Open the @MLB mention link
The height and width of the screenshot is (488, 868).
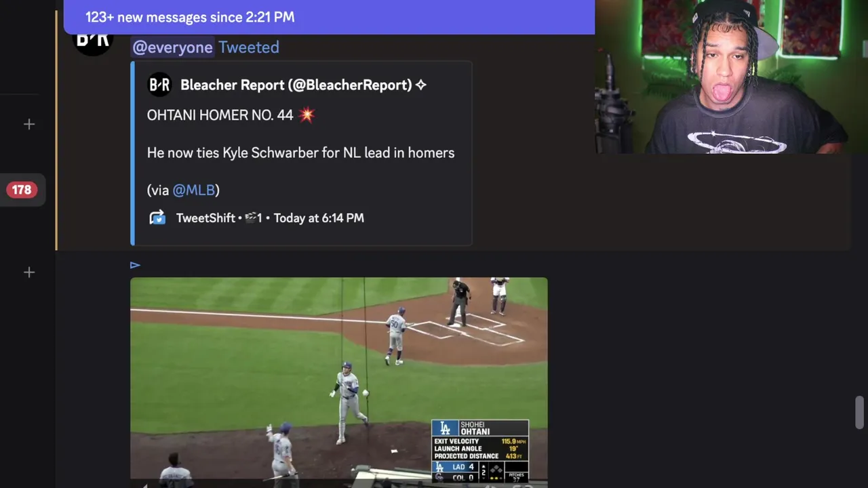193,190
